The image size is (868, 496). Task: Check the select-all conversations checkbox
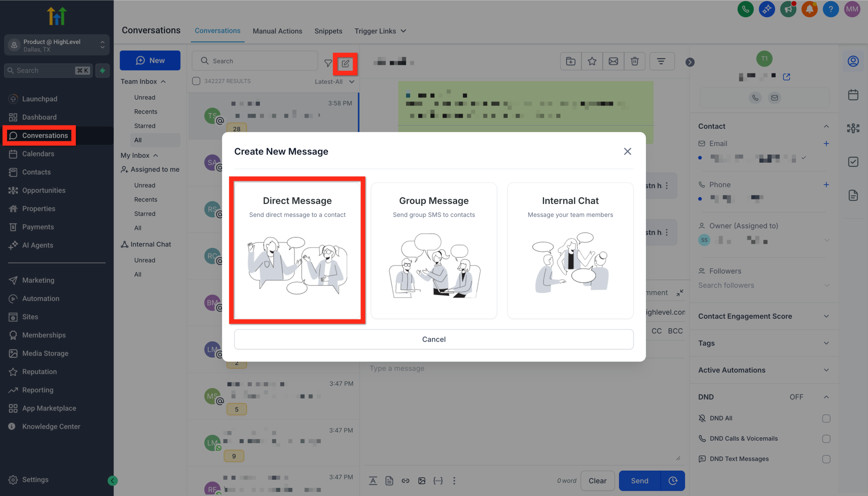click(x=196, y=81)
